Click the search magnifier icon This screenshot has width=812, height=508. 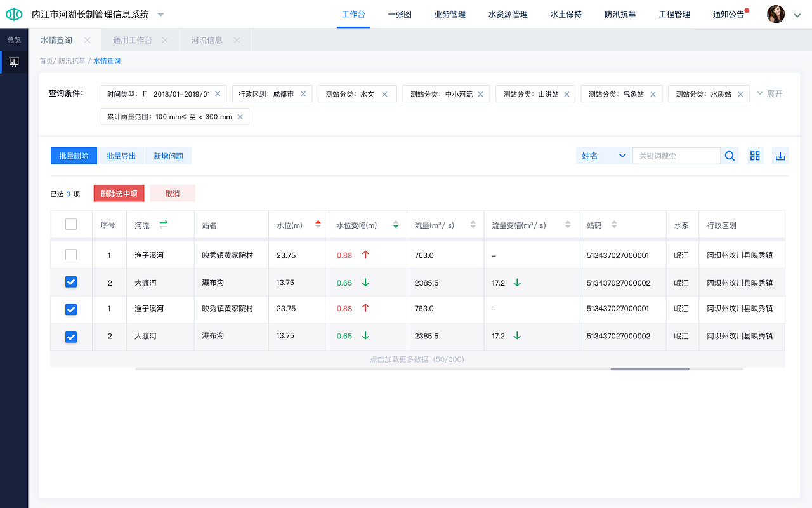tap(729, 155)
